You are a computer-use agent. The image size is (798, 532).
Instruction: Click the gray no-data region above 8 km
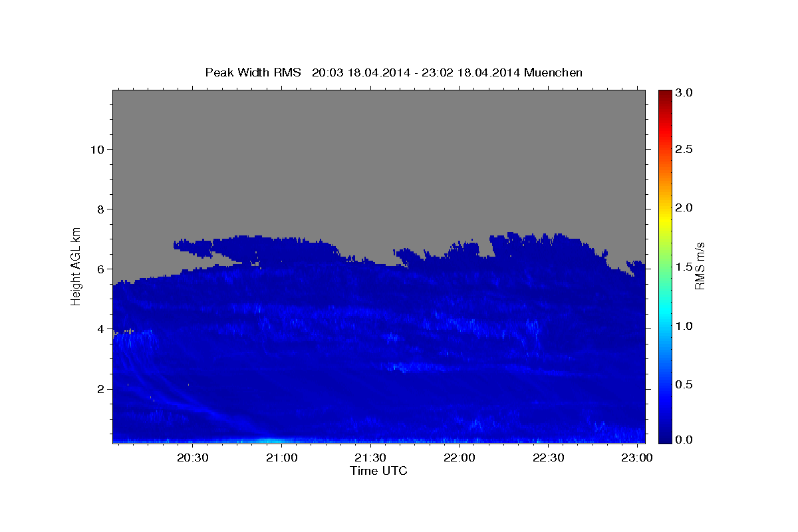coord(378,150)
